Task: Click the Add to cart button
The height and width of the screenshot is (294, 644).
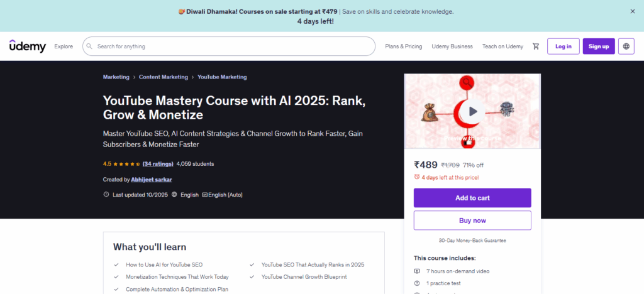Action: click(472, 198)
